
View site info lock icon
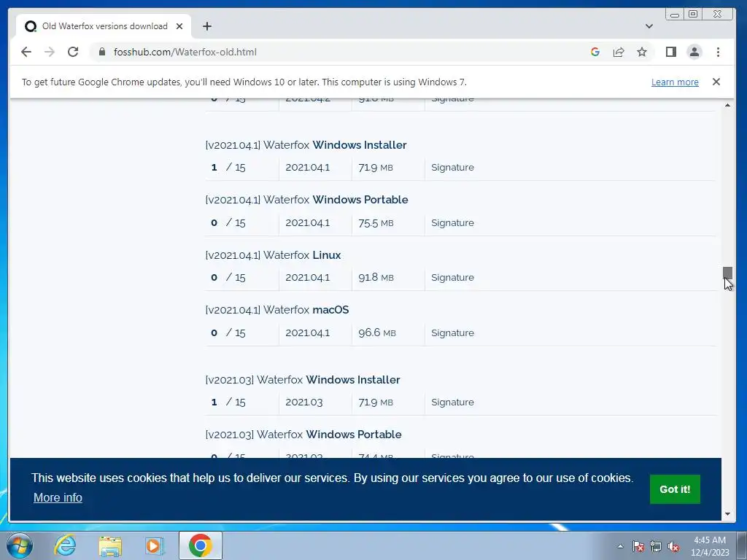pos(102,52)
